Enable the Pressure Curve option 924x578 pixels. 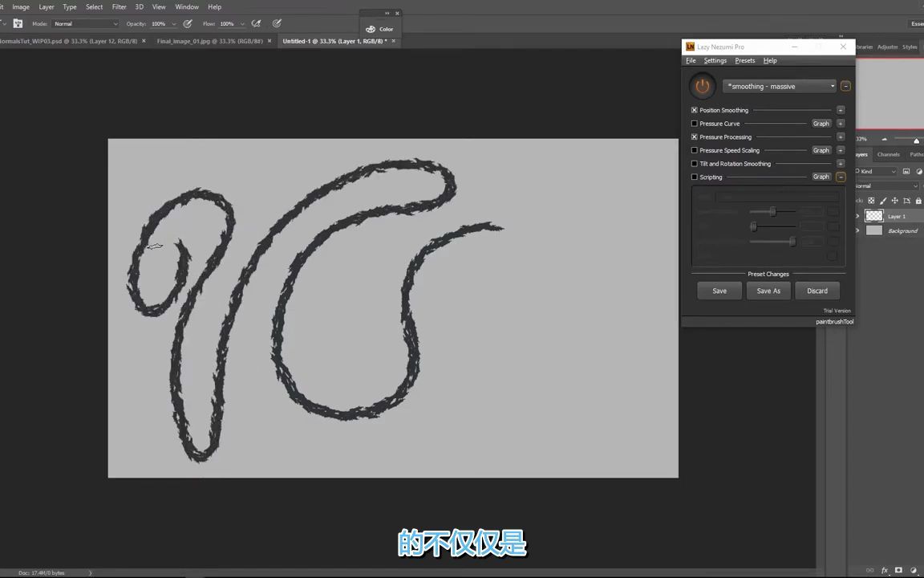point(695,124)
